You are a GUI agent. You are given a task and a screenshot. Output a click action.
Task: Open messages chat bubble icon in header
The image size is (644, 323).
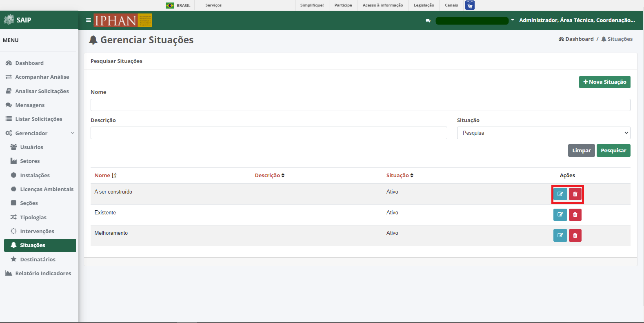coord(428,20)
